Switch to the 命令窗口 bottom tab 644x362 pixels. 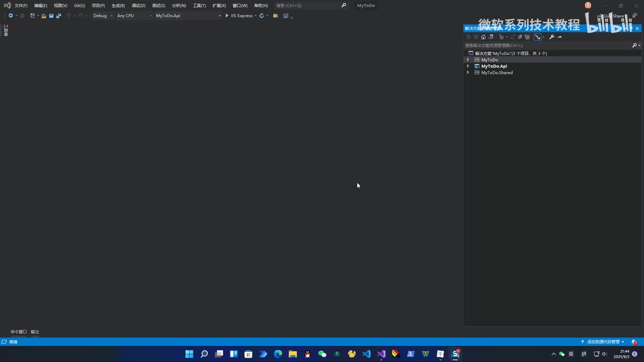tap(19, 332)
